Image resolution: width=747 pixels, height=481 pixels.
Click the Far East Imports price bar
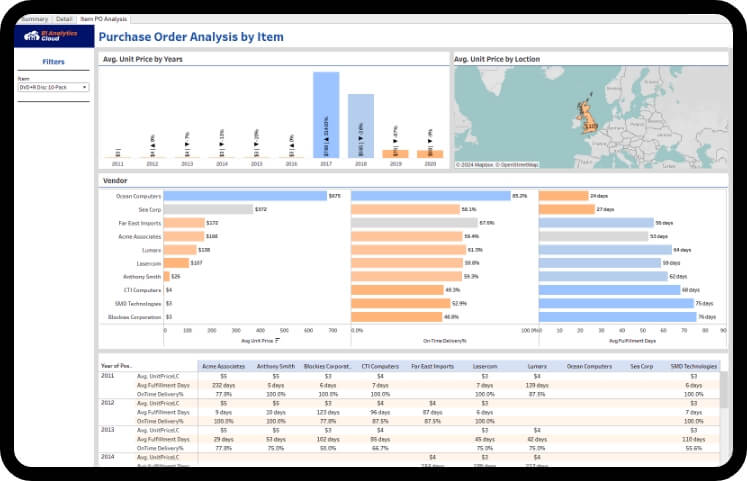184,223
